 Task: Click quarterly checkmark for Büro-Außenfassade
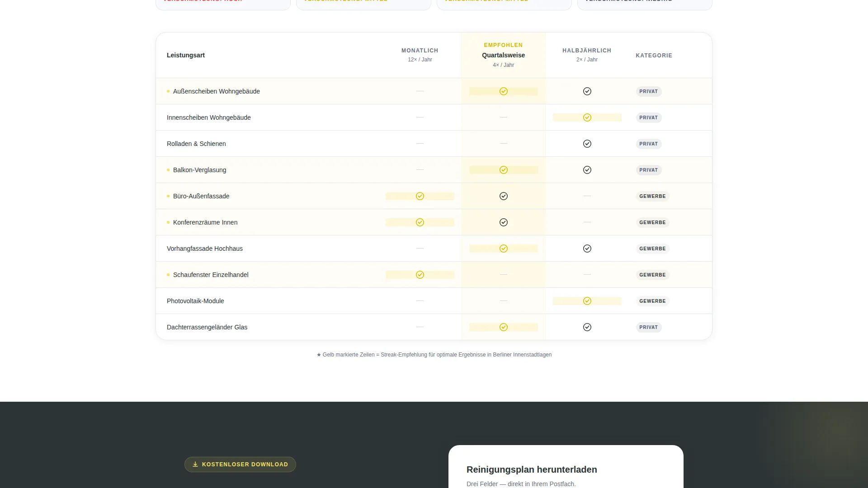[x=503, y=196]
